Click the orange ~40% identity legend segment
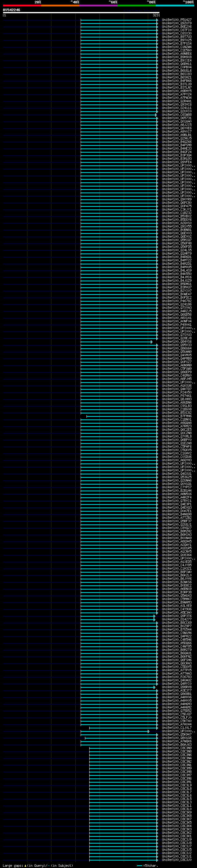Image resolution: width=197 pixels, height=868 pixels. point(60,6)
